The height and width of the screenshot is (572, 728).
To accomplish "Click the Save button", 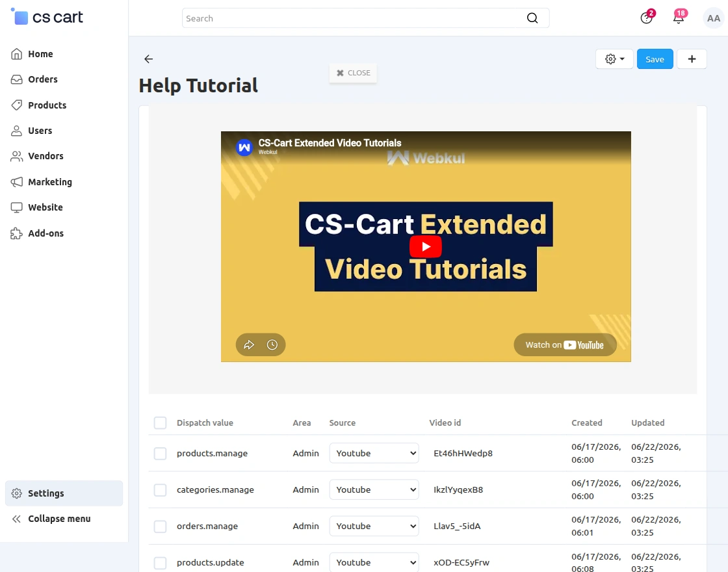I will coord(655,59).
